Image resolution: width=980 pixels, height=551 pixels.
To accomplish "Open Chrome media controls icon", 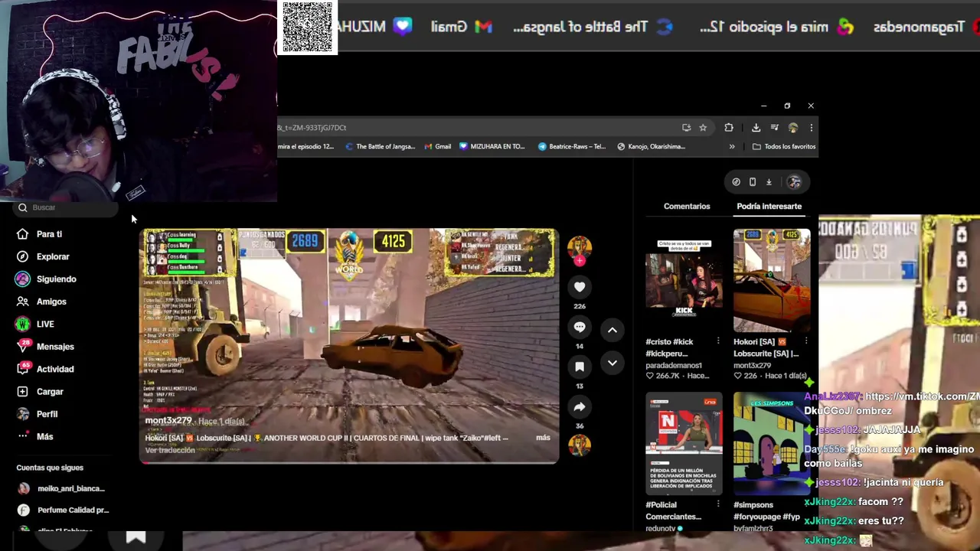I will tap(774, 128).
